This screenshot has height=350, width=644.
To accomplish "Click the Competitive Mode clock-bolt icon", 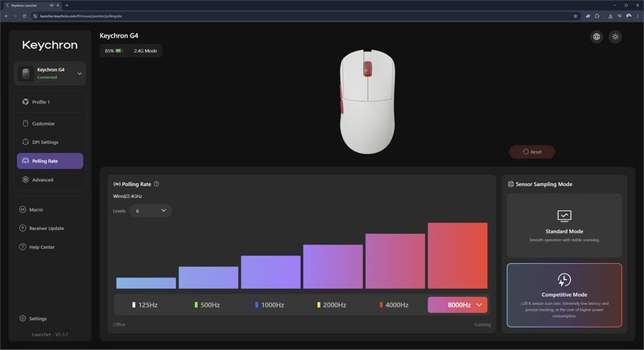I will pyautogui.click(x=564, y=280).
